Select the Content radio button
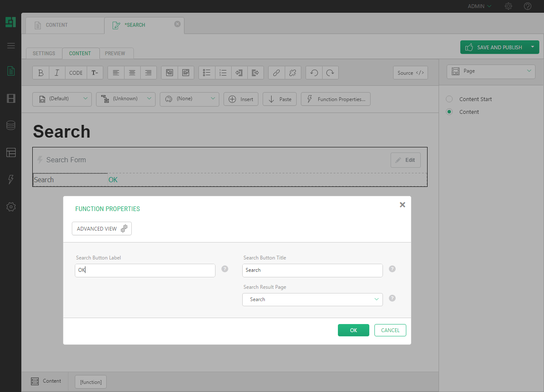The image size is (544, 392). (x=449, y=112)
